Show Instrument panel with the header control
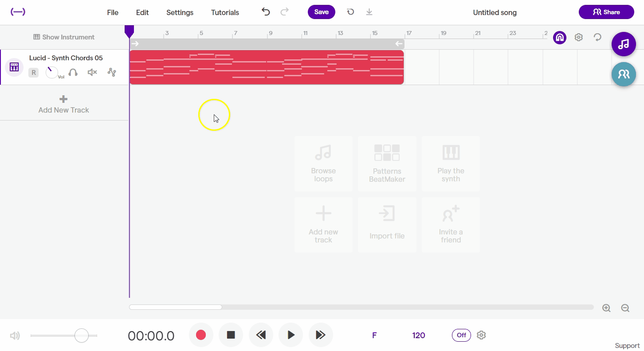 [x=63, y=37]
